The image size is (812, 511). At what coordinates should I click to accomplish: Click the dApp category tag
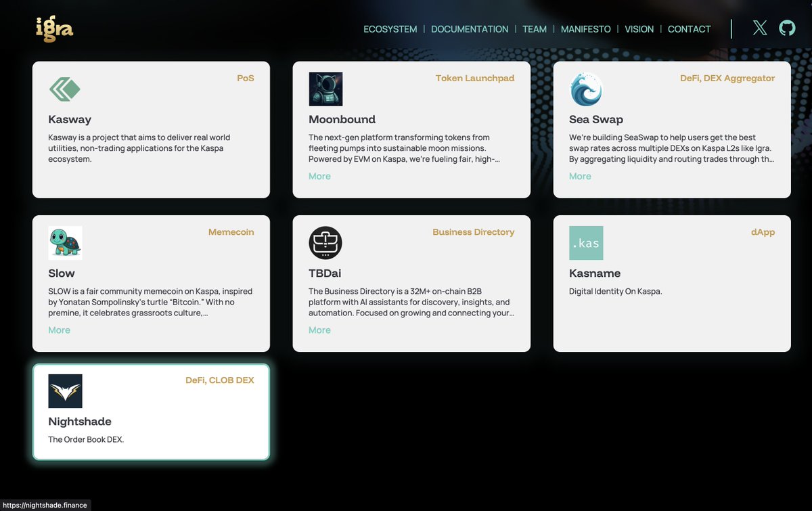click(x=763, y=231)
